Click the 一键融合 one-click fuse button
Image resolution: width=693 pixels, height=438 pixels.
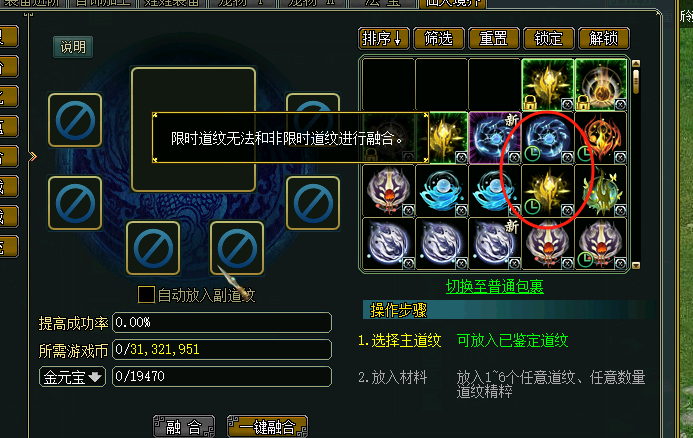(267, 427)
